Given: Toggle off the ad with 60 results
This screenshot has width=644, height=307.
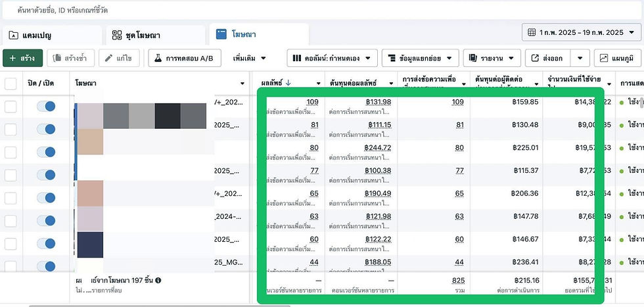Looking at the screenshot, I should tap(46, 244).
